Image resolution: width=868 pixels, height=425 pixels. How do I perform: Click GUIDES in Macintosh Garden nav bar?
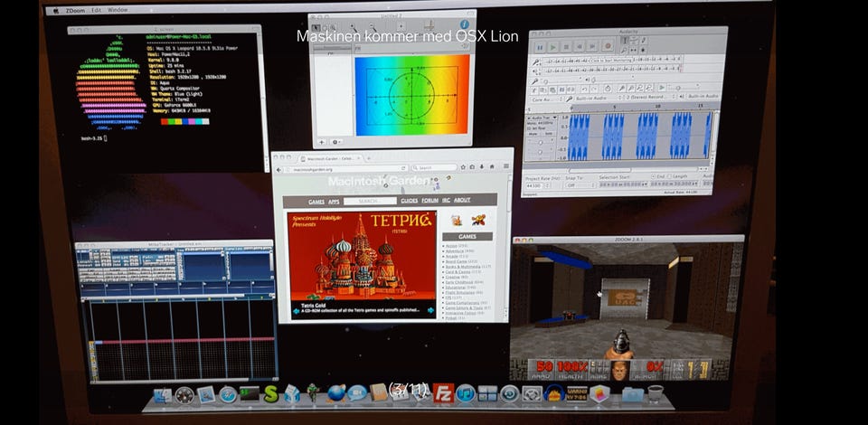tap(409, 201)
